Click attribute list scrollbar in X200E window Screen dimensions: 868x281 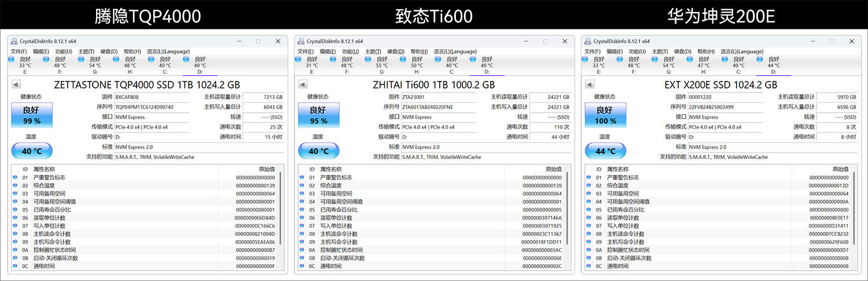[855, 208]
